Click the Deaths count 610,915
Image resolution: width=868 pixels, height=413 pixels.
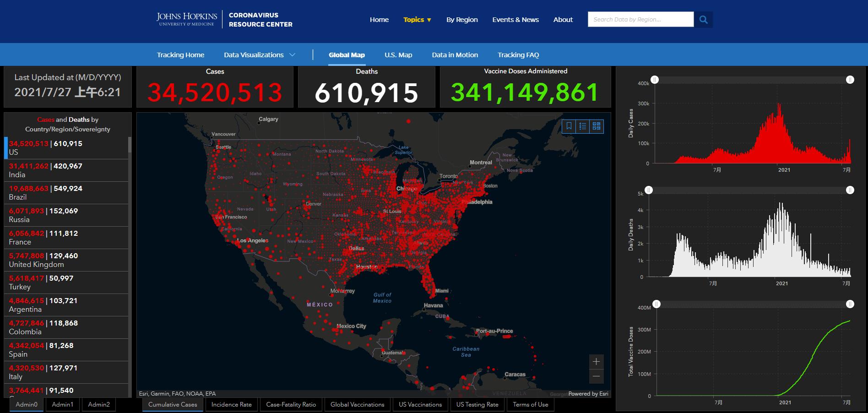tap(366, 93)
